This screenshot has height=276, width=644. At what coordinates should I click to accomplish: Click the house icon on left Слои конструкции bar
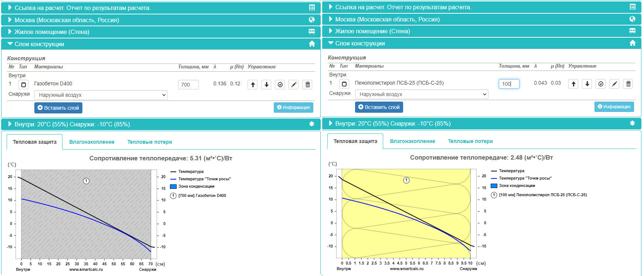[x=312, y=44]
